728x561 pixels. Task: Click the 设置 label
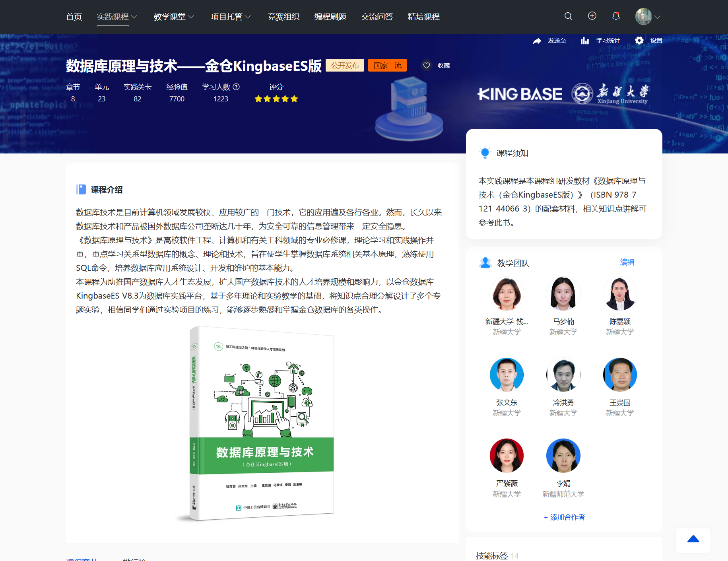pos(656,41)
